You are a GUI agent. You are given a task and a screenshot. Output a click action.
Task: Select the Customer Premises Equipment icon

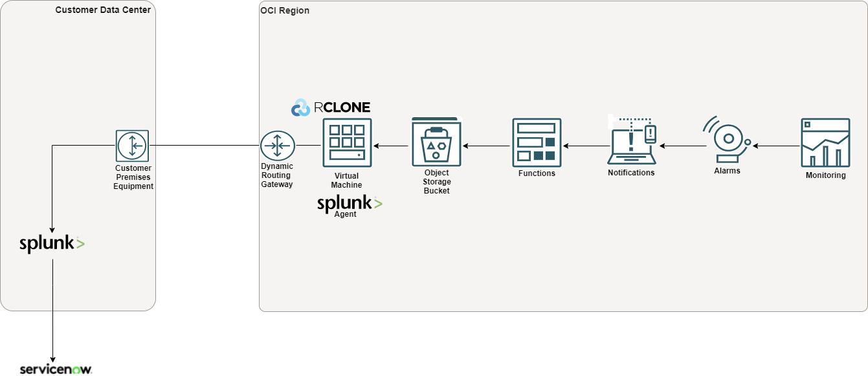[132, 144]
